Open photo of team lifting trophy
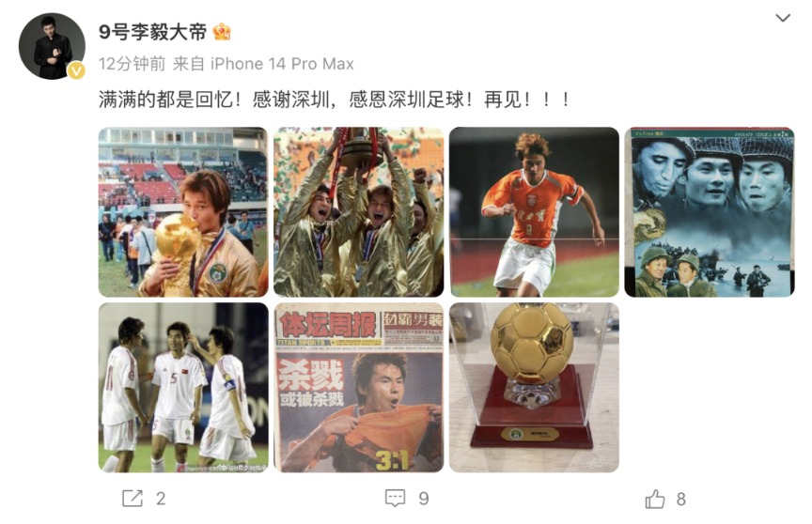Image resolution: width=812 pixels, height=524 pixels. tap(358, 212)
